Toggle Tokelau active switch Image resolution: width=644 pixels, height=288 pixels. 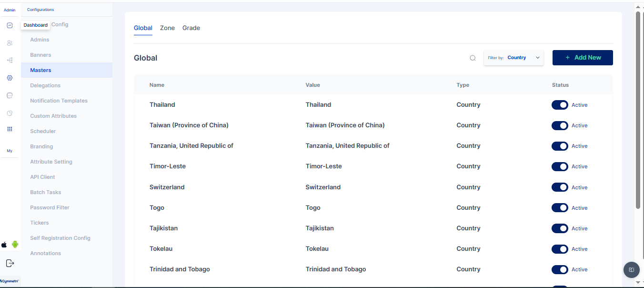[x=560, y=249]
